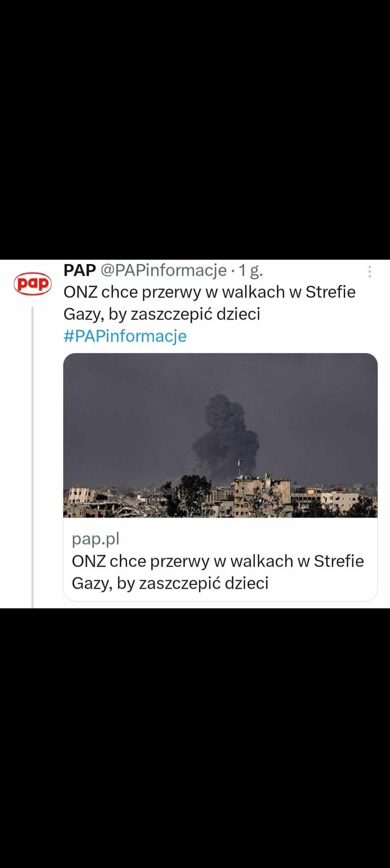Tap the black area below the tweet card
This screenshot has width=390, height=868.
point(195,742)
